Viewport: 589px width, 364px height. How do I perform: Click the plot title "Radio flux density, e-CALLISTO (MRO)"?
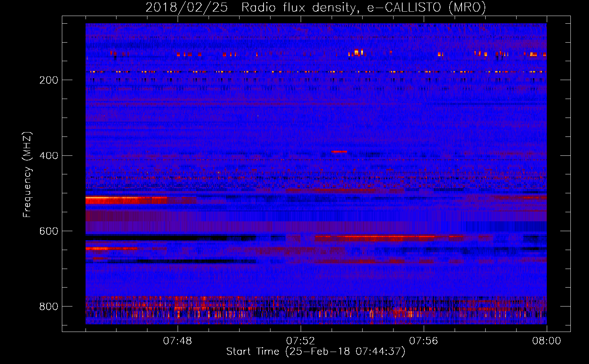click(x=363, y=7)
